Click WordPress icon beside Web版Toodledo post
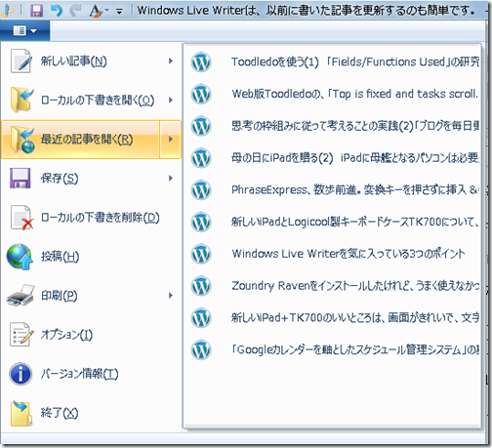This screenshot has width=492, height=448. (x=201, y=94)
